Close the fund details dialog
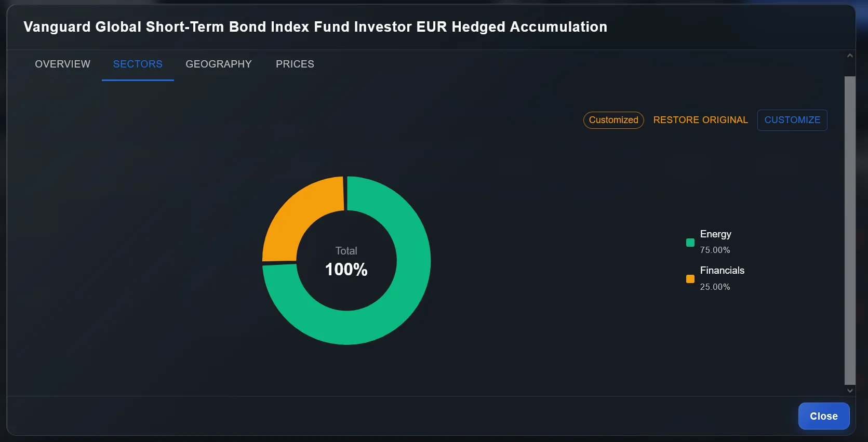 [x=823, y=416]
